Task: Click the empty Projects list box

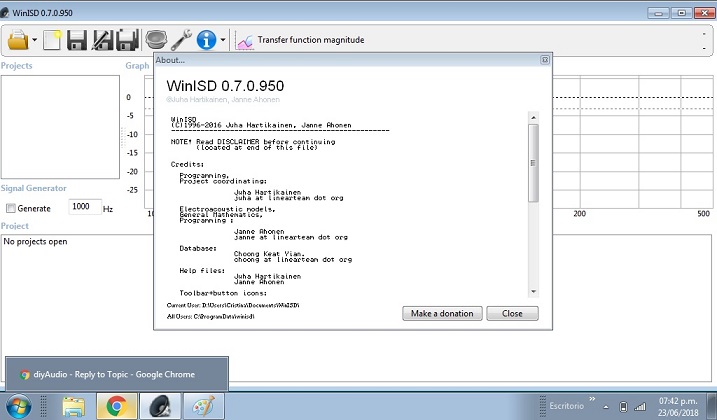Action: [60, 127]
